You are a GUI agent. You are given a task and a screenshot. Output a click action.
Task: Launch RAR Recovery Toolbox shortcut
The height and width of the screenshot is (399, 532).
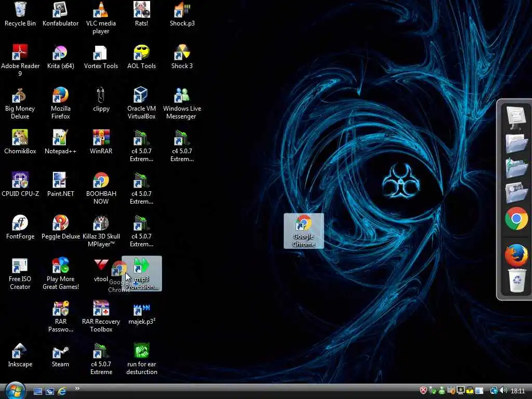[101, 316]
